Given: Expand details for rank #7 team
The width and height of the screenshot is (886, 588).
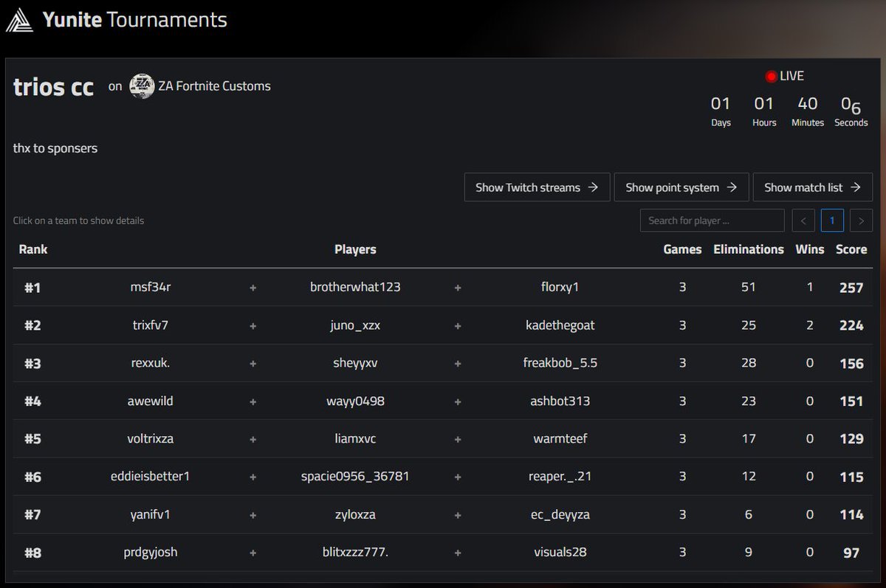Looking at the screenshot, I should click(443, 515).
